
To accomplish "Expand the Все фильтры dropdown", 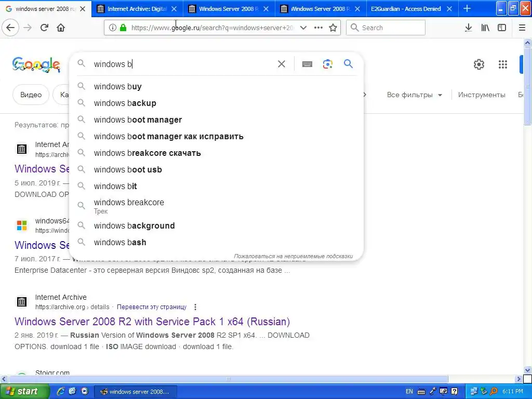I will pyautogui.click(x=415, y=95).
